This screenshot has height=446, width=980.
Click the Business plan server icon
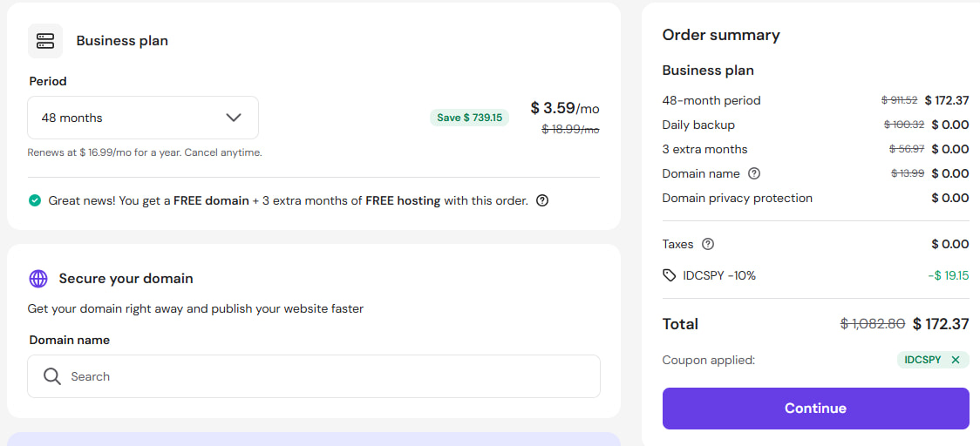click(x=45, y=41)
